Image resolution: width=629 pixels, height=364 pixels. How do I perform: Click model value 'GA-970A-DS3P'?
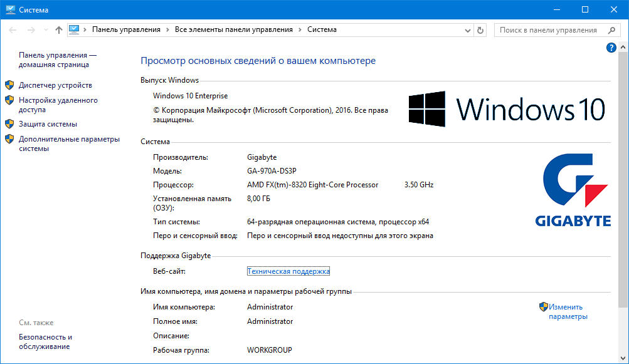(x=272, y=171)
